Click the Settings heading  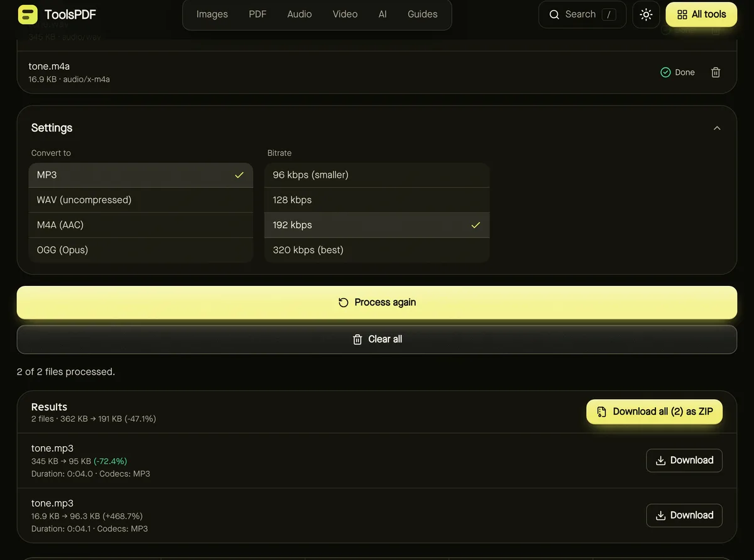[x=52, y=128]
